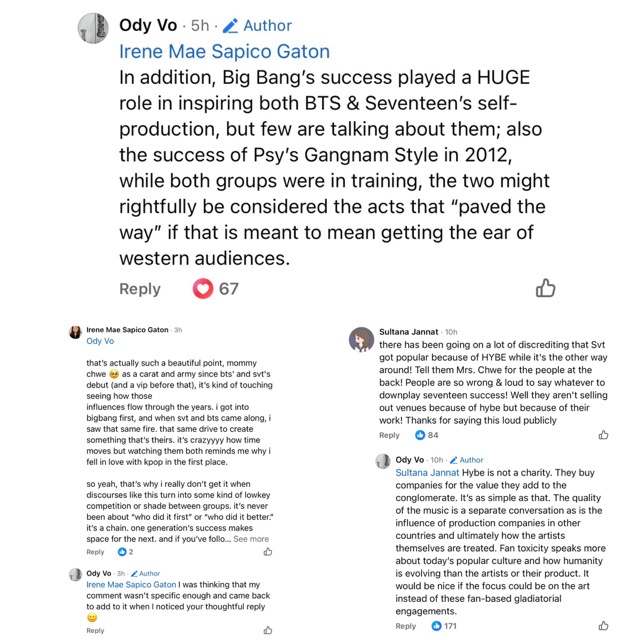The image size is (640, 640).
Task: Open Sultana Jannat's profile picture
Action: (x=361, y=340)
